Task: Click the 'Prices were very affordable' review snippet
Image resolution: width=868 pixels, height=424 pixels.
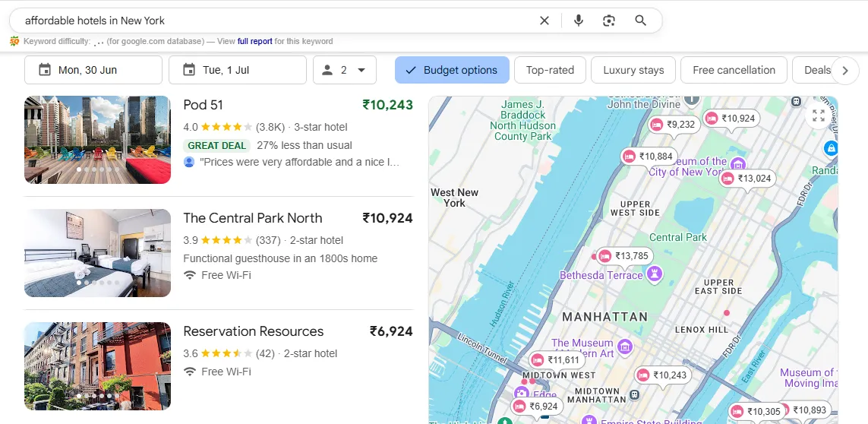Action: (299, 163)
